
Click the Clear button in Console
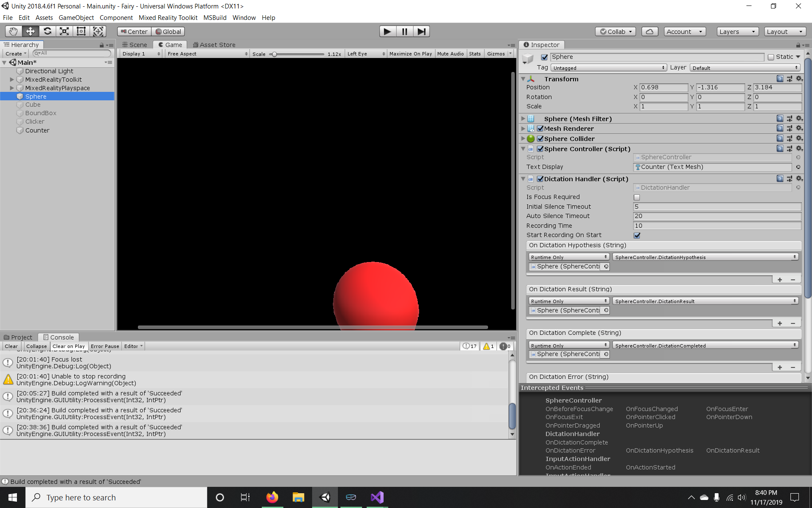coord(11,346)
